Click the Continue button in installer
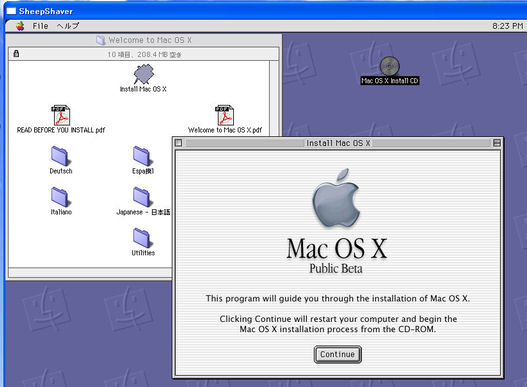 tap(338, 354)
